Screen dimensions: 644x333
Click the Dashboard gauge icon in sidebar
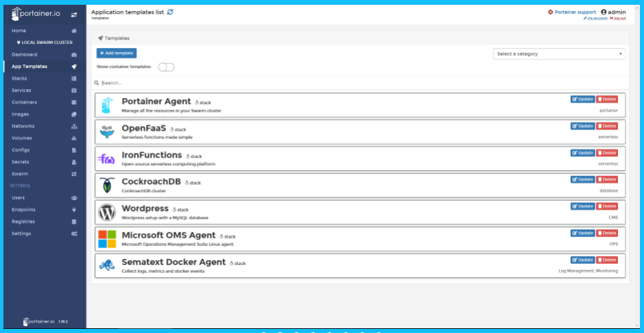[x=74, y=55]
